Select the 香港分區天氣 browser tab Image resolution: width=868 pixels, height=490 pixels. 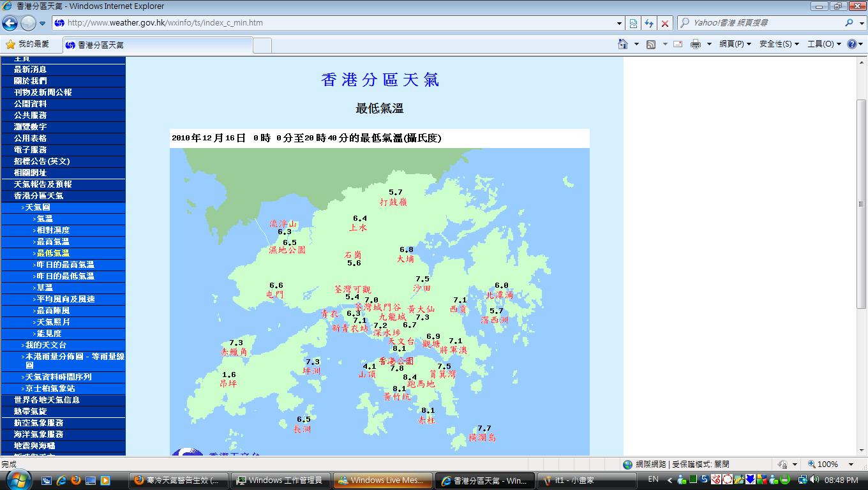[158, 45]
